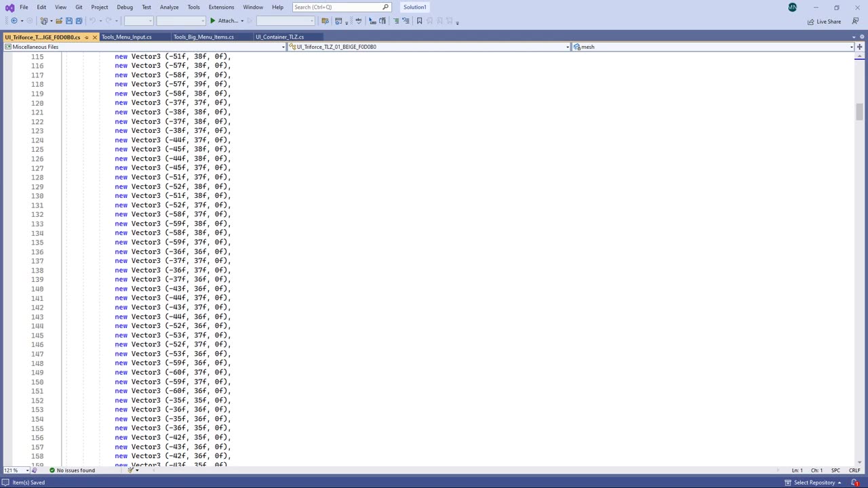Click the Ch: 1 column indicator
868x488 pixels.
point(816,470)
